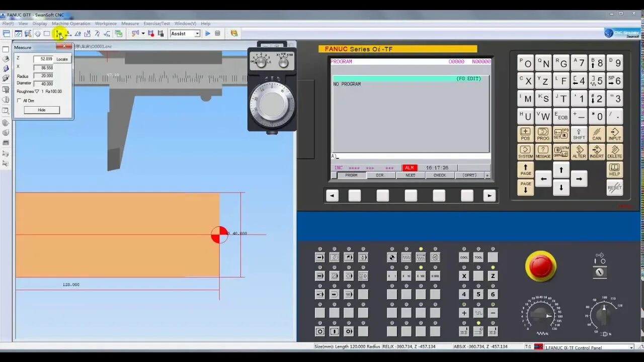Open the Exercise/Test menu
Image resolution: width=644 pixels, height=362 pixels.
point(156,24)
